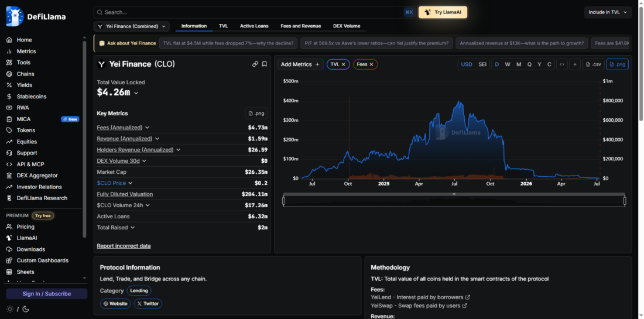Click Report incorrect data link
This screenshot has height=319, width=644.
click(124, 246)
